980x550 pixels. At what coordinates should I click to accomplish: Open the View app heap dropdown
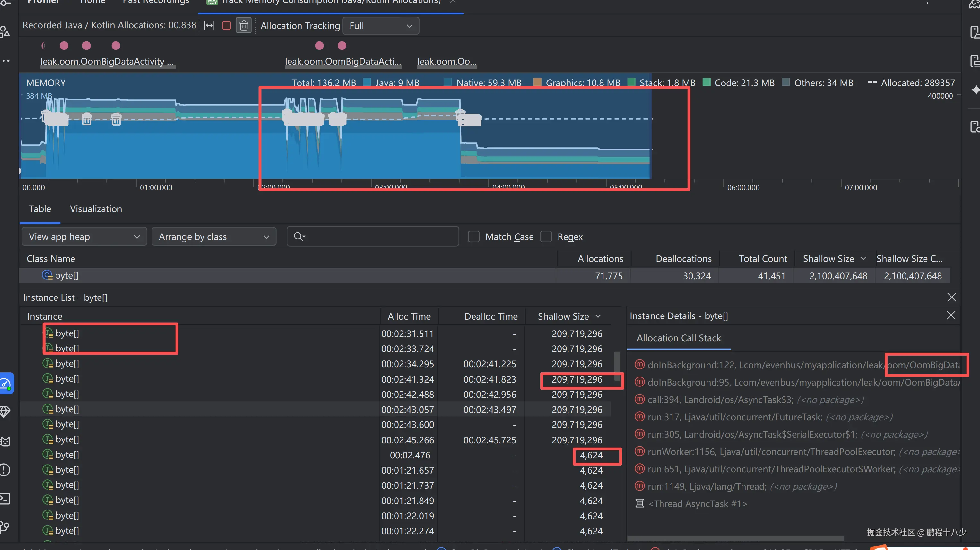click(x=84, y=236)
